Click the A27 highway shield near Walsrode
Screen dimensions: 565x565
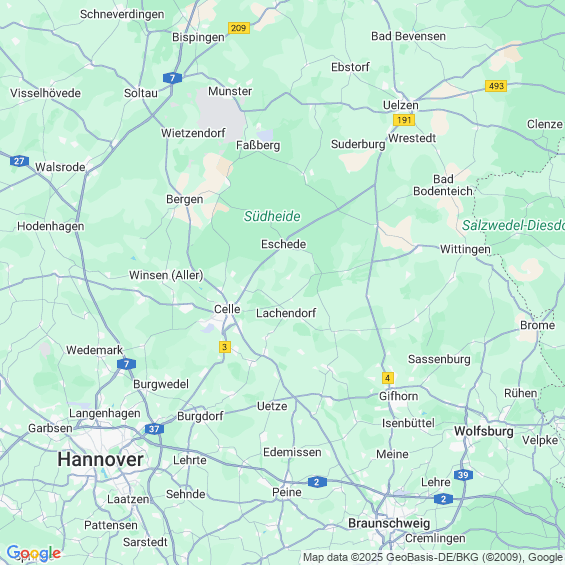click(x=19, y=161)
